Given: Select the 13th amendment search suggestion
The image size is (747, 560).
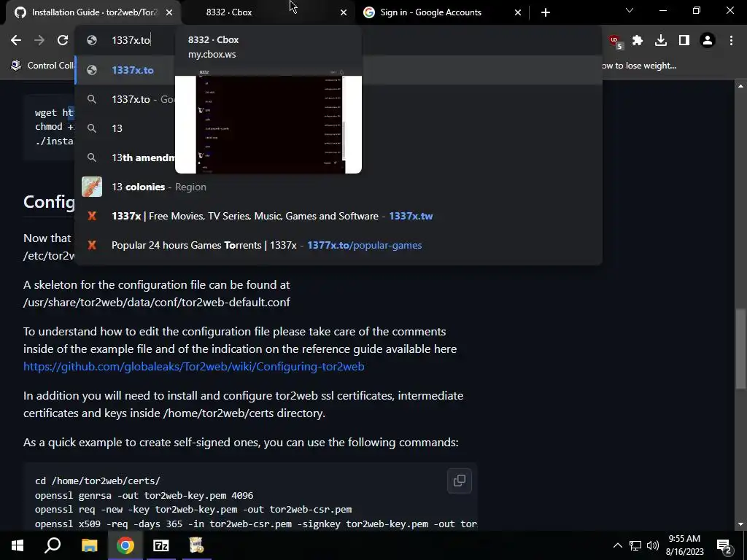Looking at the screenshot, I should [x=338, y=157].
